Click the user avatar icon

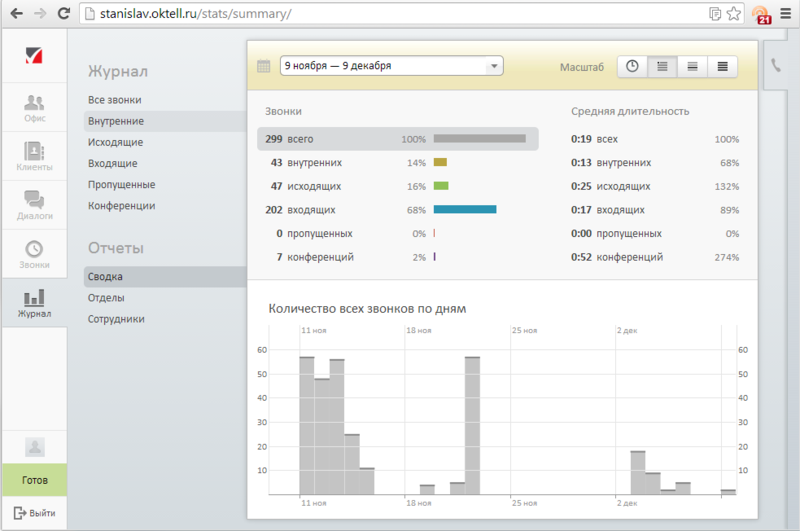35,447
